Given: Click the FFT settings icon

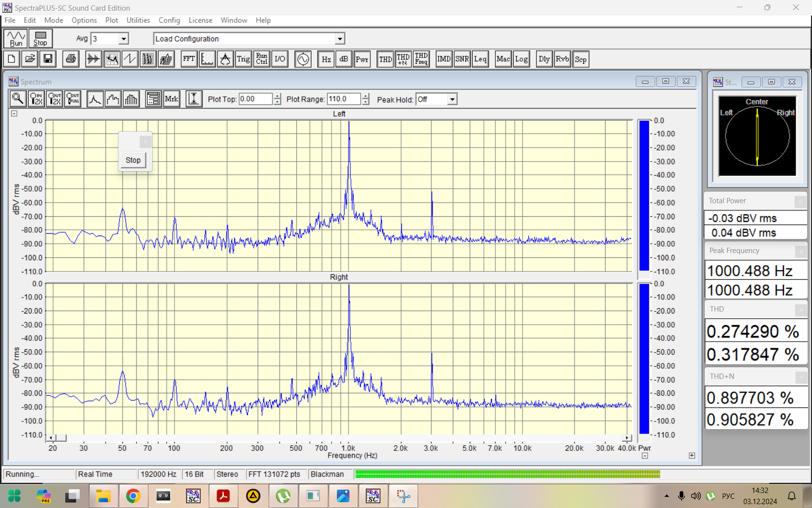Looking at the screenshot, I should (189, 60).
